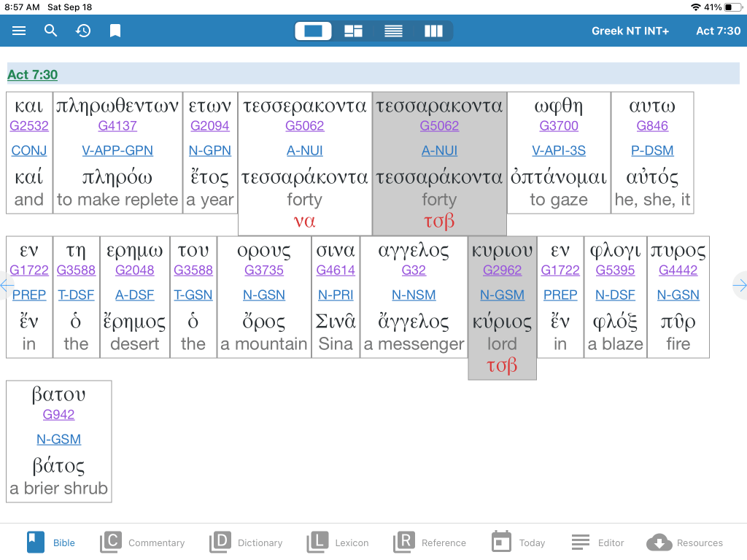
Task: Open Strong's number G4137 link
Action: click(117, 125)
